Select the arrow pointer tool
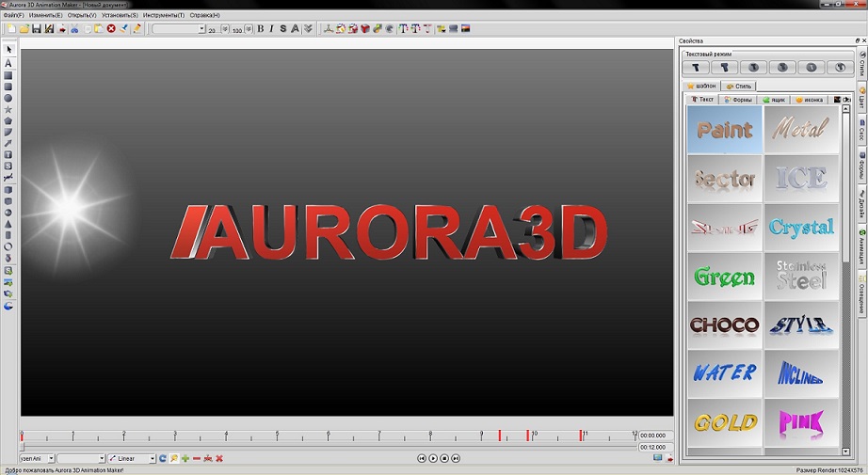 8,50
